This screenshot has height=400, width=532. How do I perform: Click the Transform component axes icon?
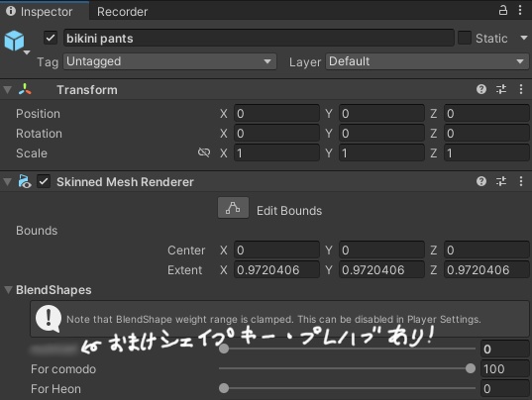click(25, 89)
